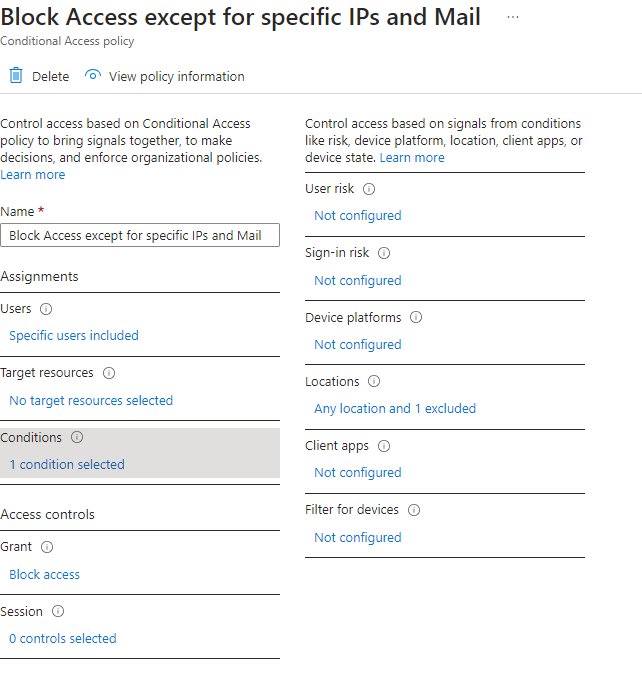Click the Delete trash can icon
This screenshot has width=642, height=677.
click(x=16, y=76)
